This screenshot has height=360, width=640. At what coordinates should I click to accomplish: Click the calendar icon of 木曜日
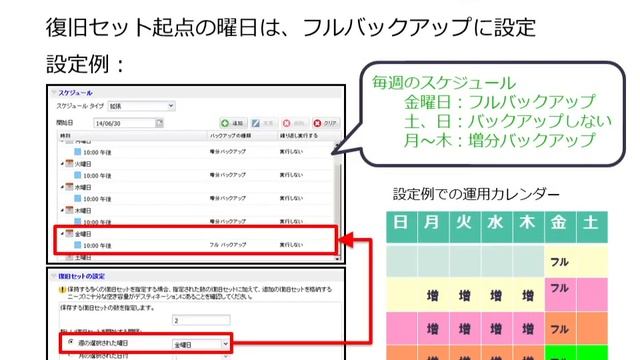[69, 210]
